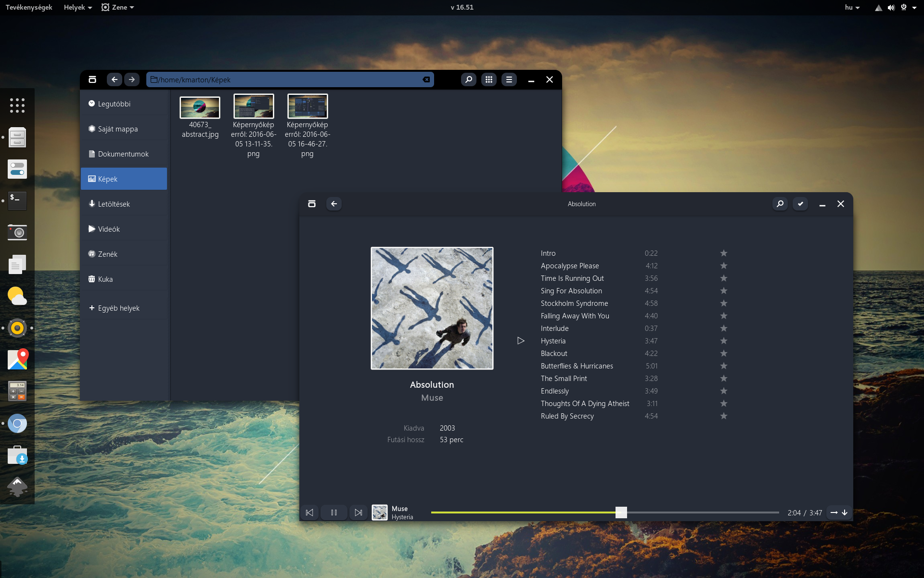Screen dimensions: 924x578
Task: Click the /home/kmarton/Képek path field
Action: pos(290,79)
